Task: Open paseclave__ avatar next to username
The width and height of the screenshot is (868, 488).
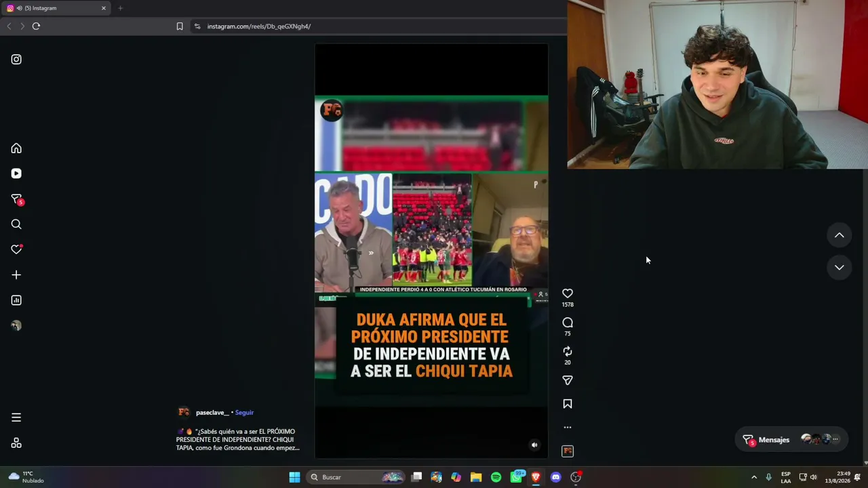Action: click(184, 413)
